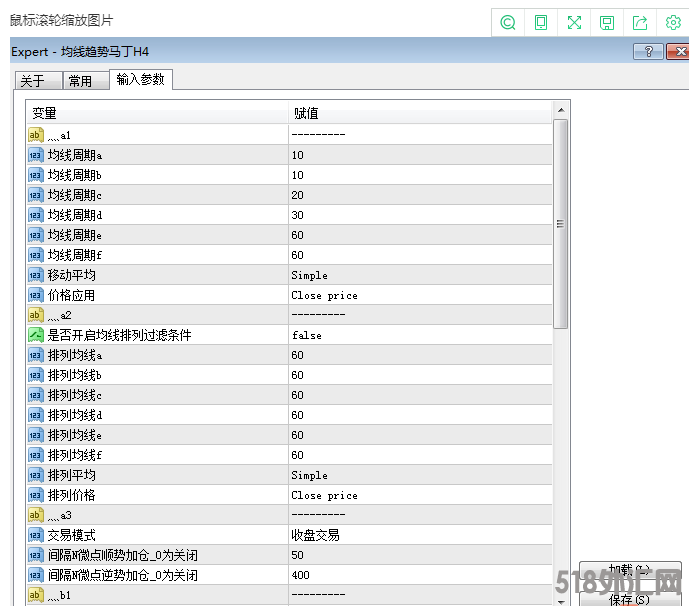689x606 pixels.
Task: Click the ab icon of the a1 row
Action: [x=36, y=135]
